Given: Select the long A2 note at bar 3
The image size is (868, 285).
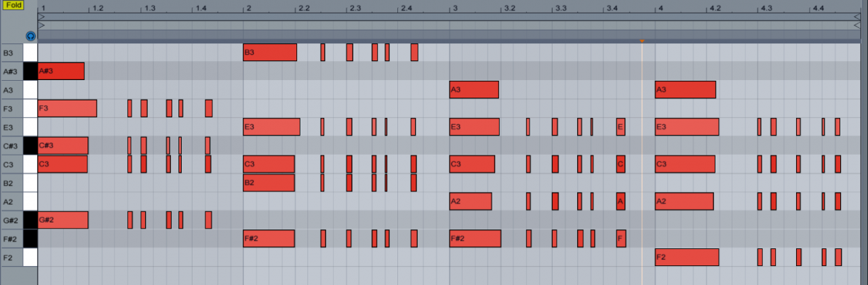Looking at the screenshot, I should tap(471, 202).
